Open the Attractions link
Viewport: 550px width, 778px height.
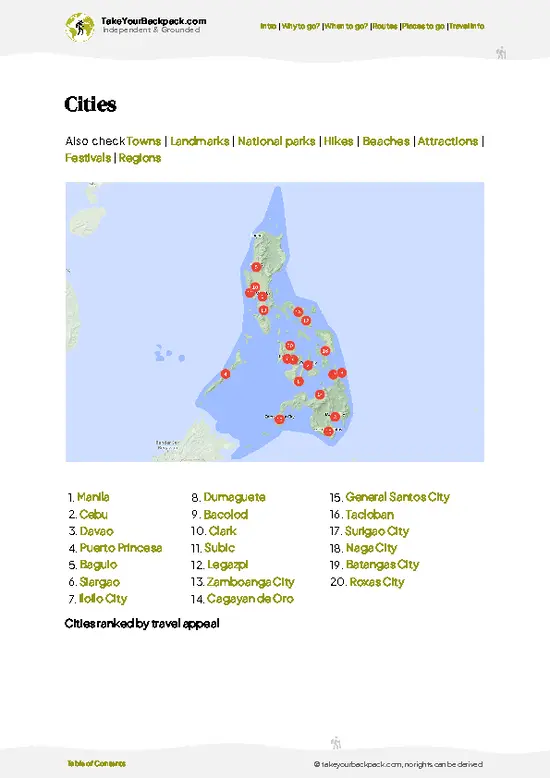tap(448, 141)
